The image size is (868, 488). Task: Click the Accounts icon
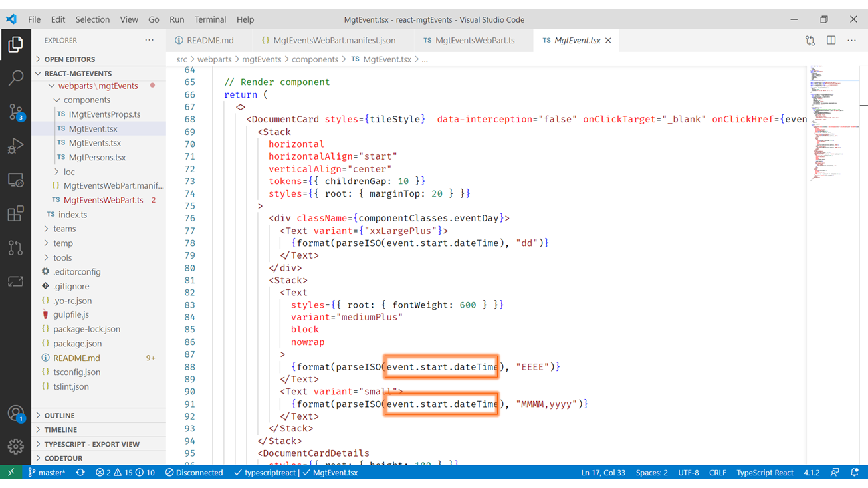coord(15,414)
